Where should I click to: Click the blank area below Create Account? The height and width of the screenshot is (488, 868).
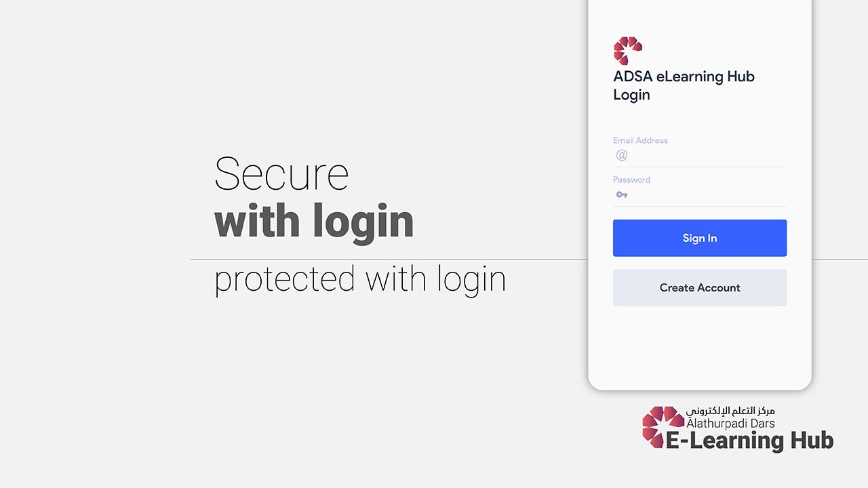coord(700,346)
